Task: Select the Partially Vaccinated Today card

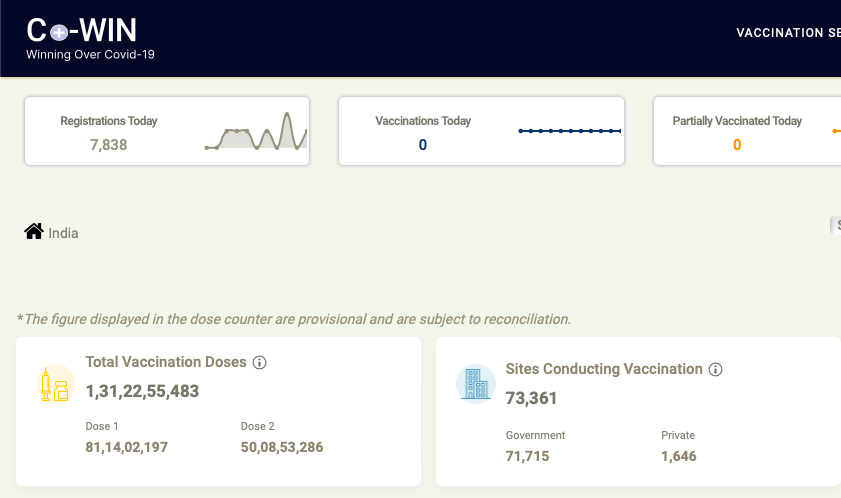Action: 747,131
